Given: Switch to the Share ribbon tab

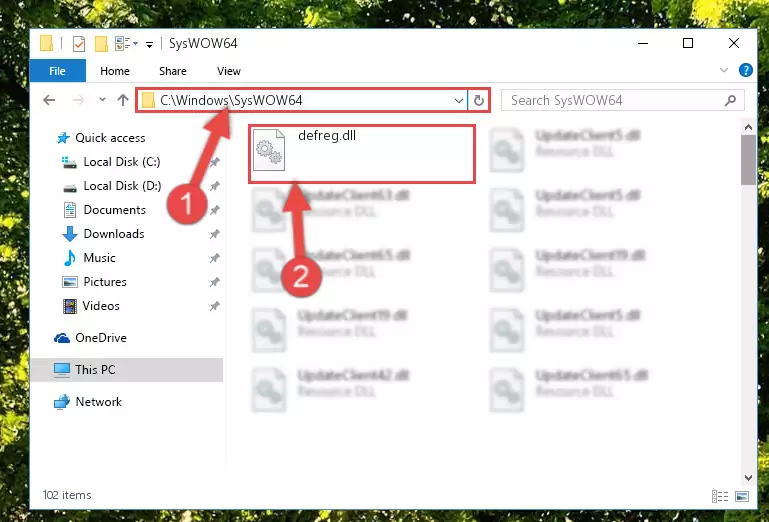Looking at the screenshot, I should point(173,71).
